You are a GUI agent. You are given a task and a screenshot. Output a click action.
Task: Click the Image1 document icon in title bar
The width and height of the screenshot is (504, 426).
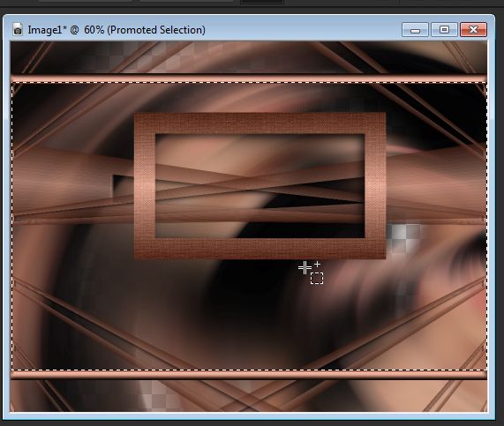[18, 30]
